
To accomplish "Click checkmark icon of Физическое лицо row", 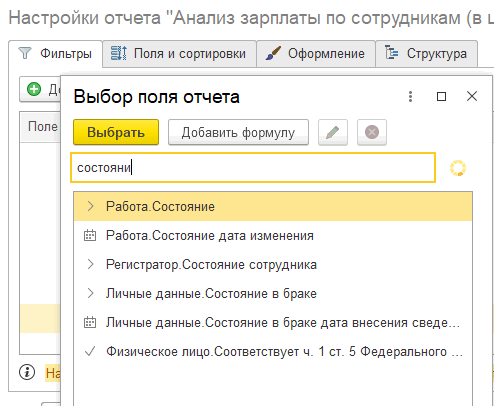I will click(x=90, y=351).
